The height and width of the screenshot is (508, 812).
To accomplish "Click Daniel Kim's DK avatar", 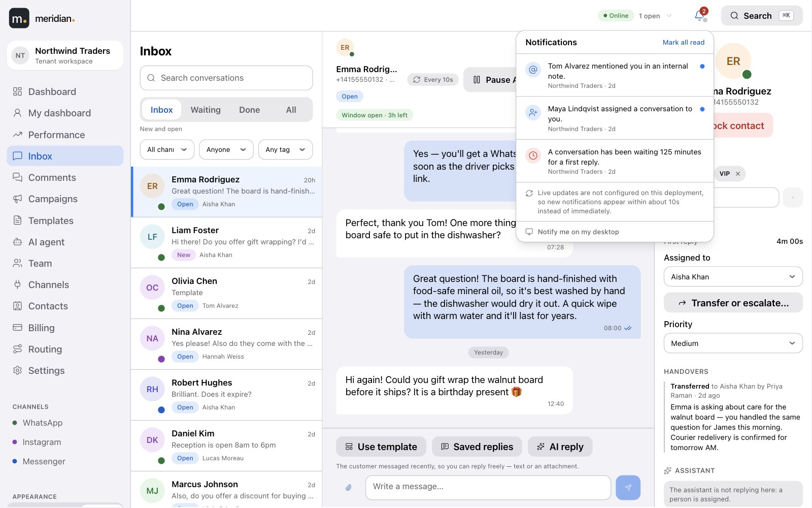I will coord(152,440).
